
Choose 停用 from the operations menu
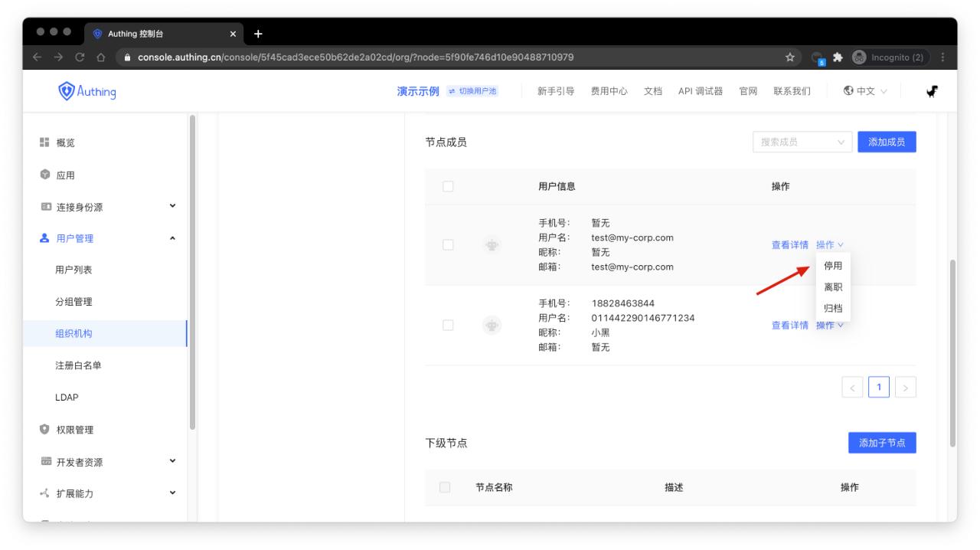pyautogui.click(x=833, y=266)
